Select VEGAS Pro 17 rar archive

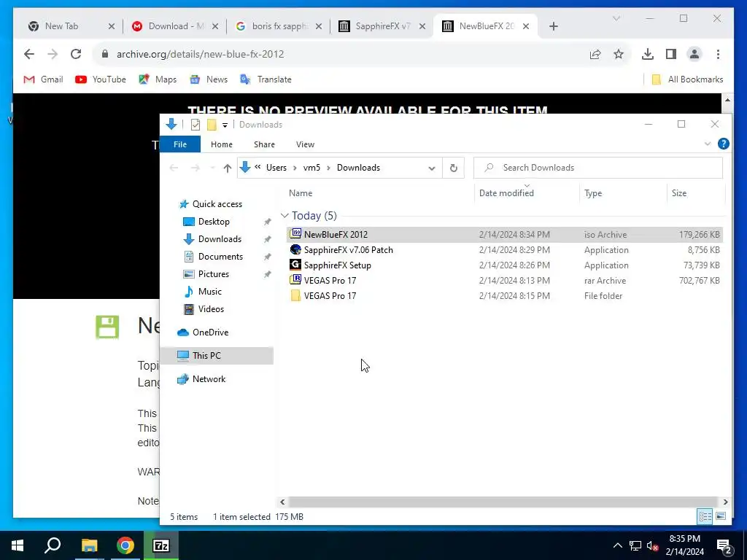pos(504,281)
